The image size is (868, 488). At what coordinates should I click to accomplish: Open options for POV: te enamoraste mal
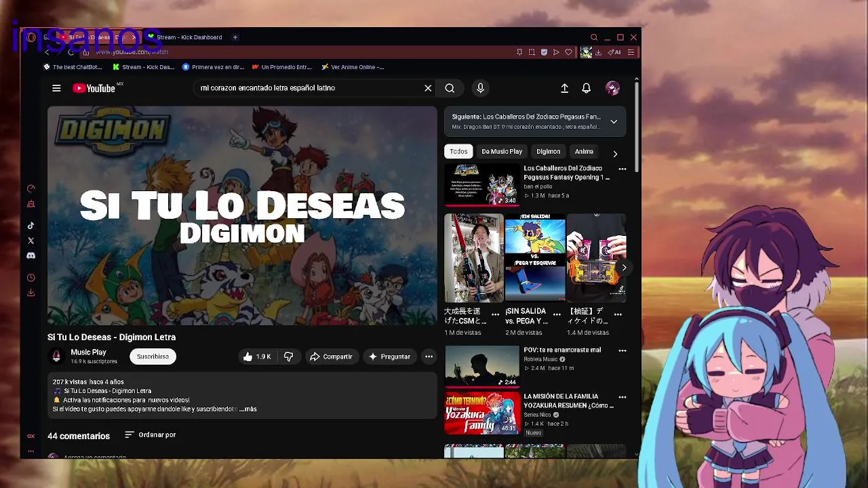point(623,350)
